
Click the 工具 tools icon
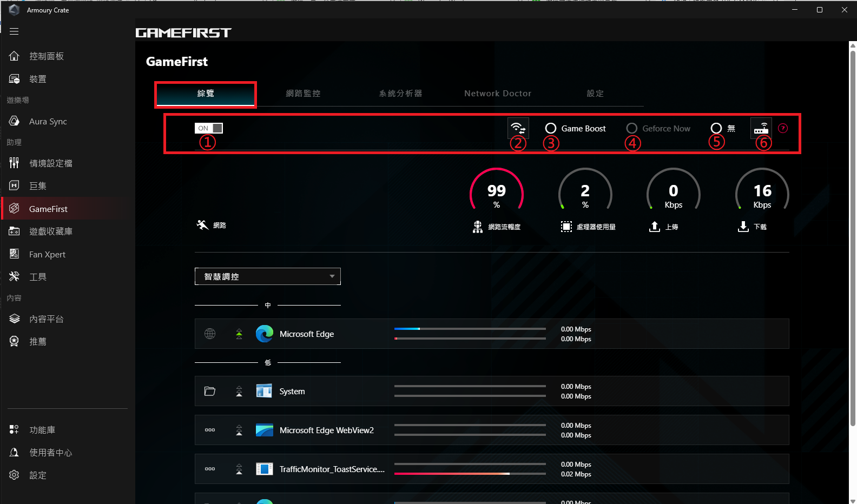pos(15,277)
